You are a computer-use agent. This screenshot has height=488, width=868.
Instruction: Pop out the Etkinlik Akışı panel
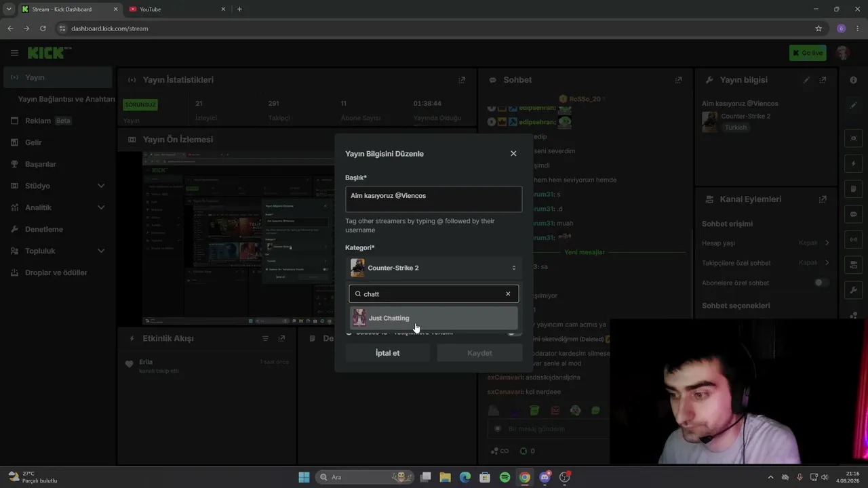[x=281, y=338]
